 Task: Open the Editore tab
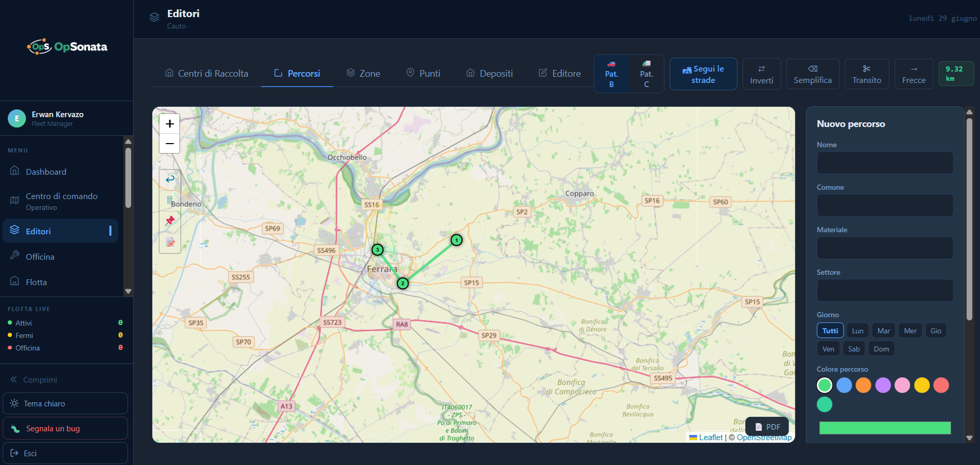(x=559, y=74)
